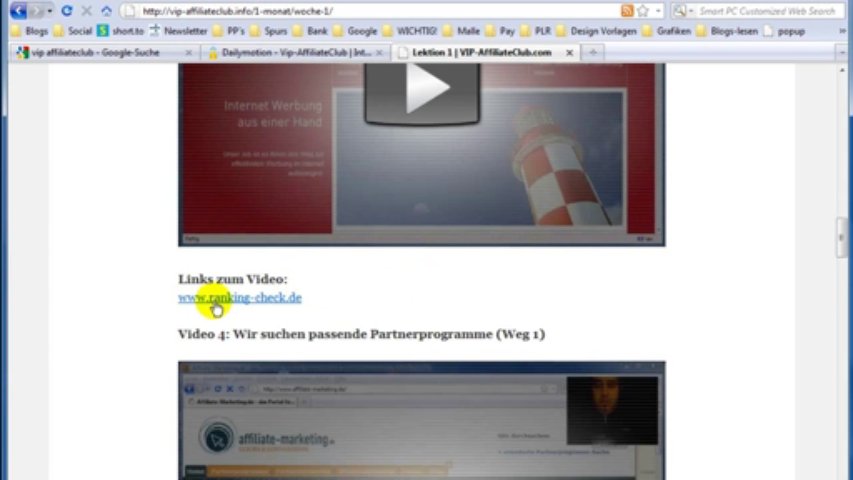Click the Forward navigation arrow
The height and width of the screenshot is (480, 853).
coord(36,11)
